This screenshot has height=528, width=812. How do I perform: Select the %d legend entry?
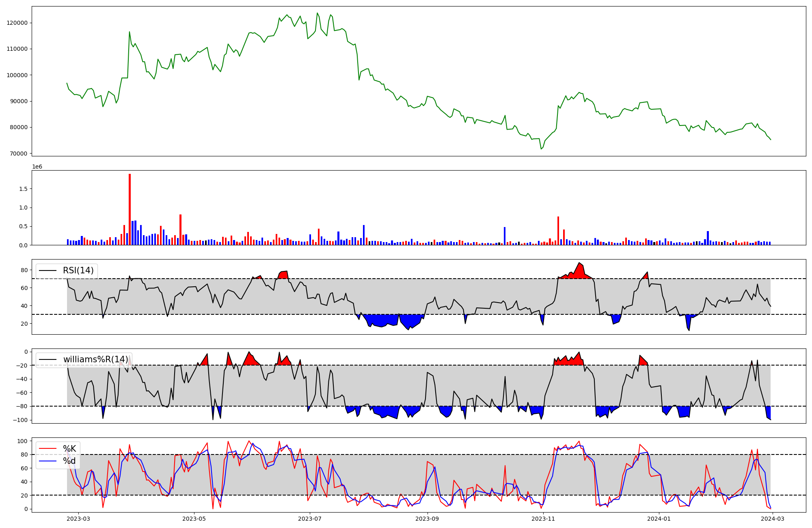pos(69,461)
